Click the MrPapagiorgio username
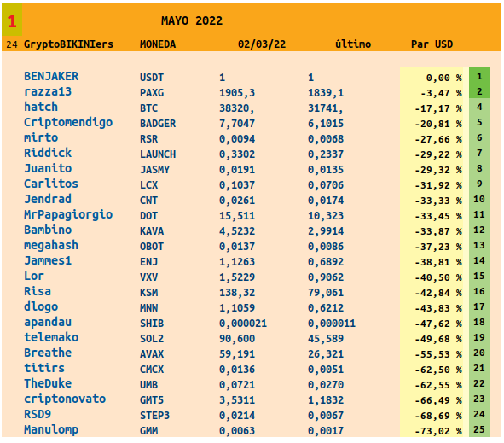 pyautogui.click(x=68, y=214)
